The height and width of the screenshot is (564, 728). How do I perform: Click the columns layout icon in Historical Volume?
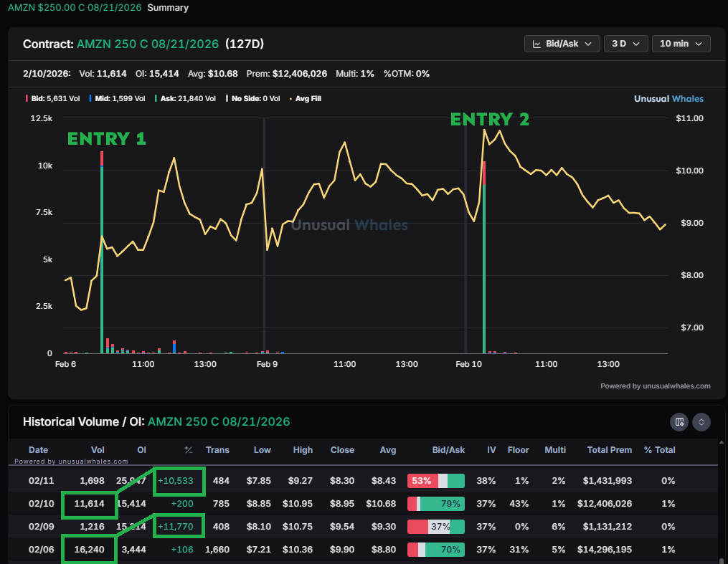[679, 422]
